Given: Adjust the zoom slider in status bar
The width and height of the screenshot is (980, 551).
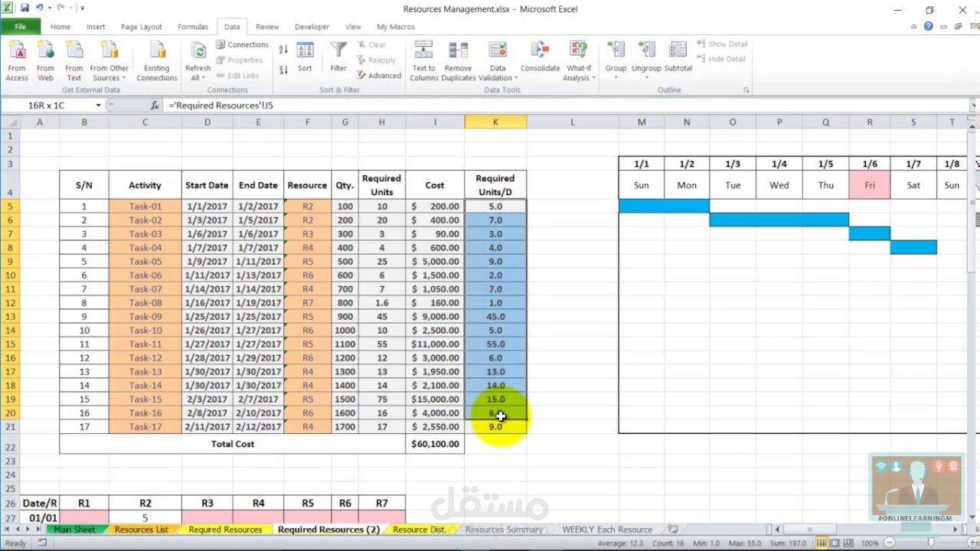Looking at the screenshot, I should click(930, 543).
